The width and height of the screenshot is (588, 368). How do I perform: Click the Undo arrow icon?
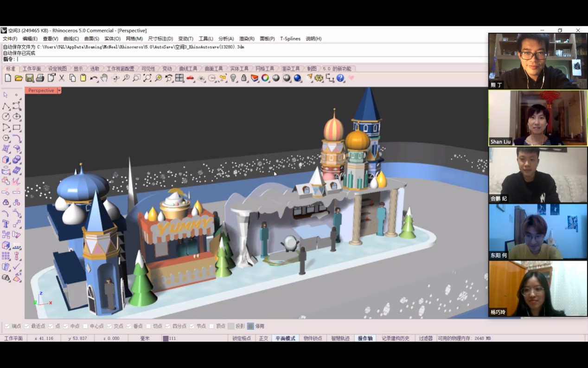(94, 78)
